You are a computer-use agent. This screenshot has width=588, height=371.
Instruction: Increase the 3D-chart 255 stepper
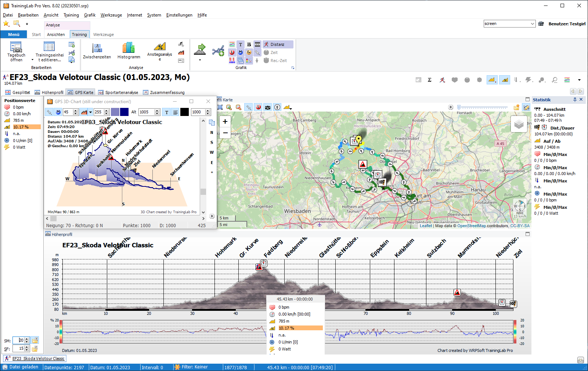pyautogui.click(x=107, y=110)
